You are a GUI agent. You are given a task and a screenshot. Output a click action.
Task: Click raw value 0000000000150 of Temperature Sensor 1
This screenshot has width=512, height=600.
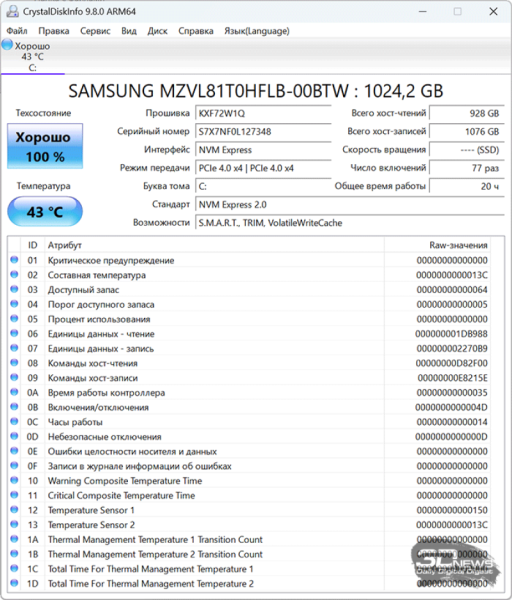[452, 510]
